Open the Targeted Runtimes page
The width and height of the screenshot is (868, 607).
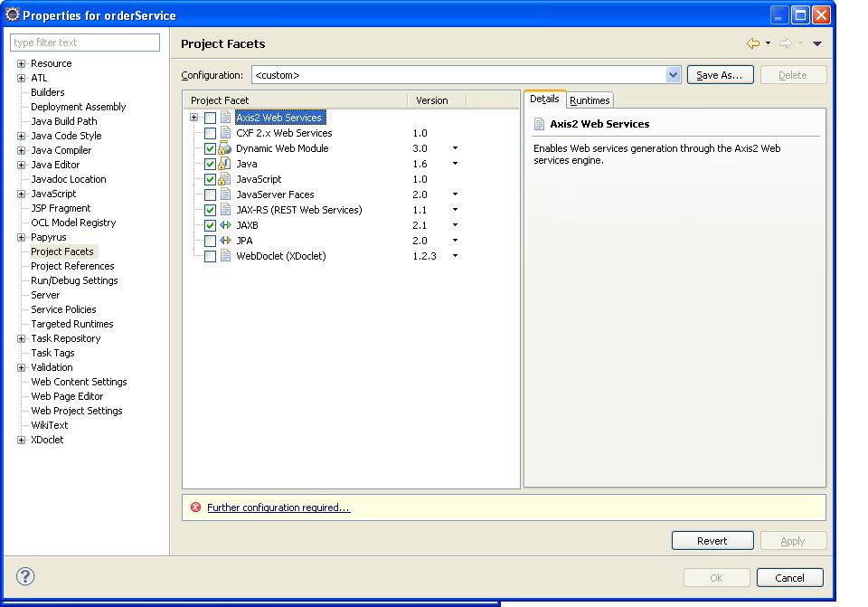click(72, 324)
